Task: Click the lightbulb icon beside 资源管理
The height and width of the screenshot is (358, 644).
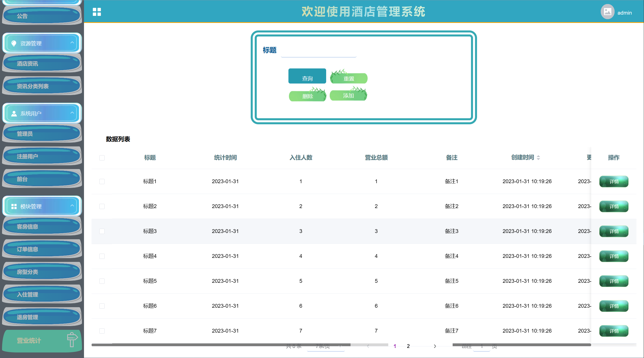Action: [x=14, y=44]
